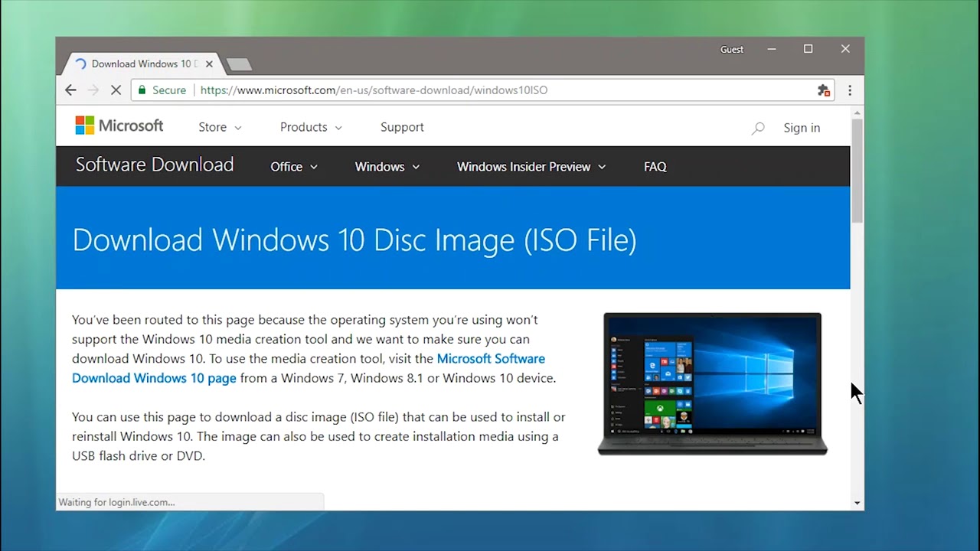Expand the Windows dropdown
This screenshot has height=551, width=980.
387,167
